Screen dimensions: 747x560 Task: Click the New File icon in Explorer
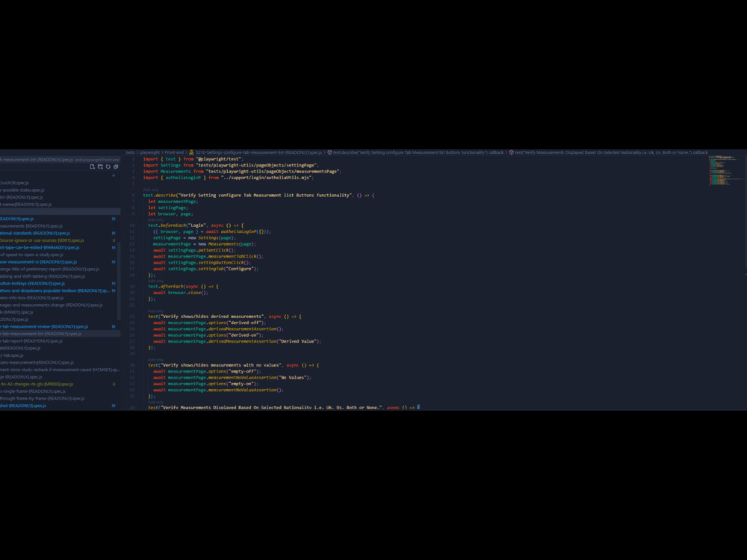(93, 167)
